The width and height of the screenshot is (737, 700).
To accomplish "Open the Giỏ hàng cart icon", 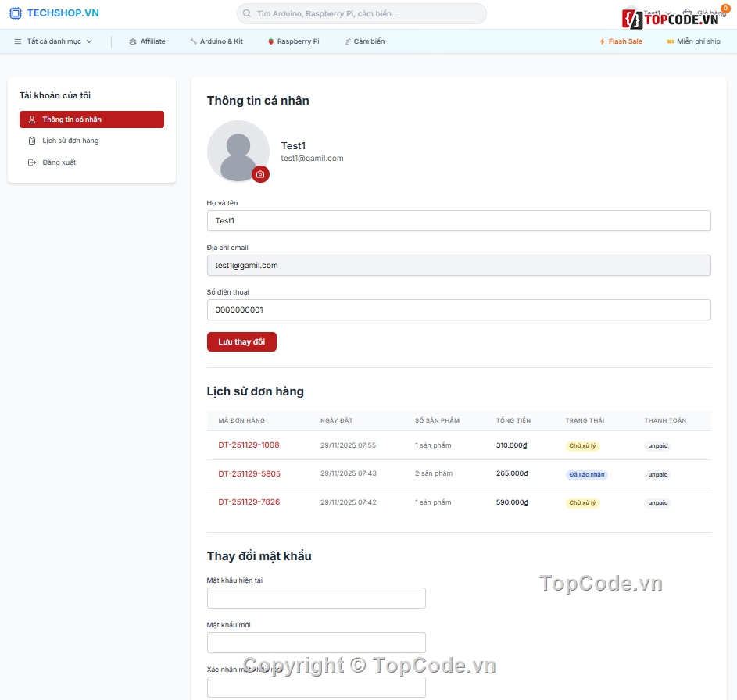I will point(688,12).
